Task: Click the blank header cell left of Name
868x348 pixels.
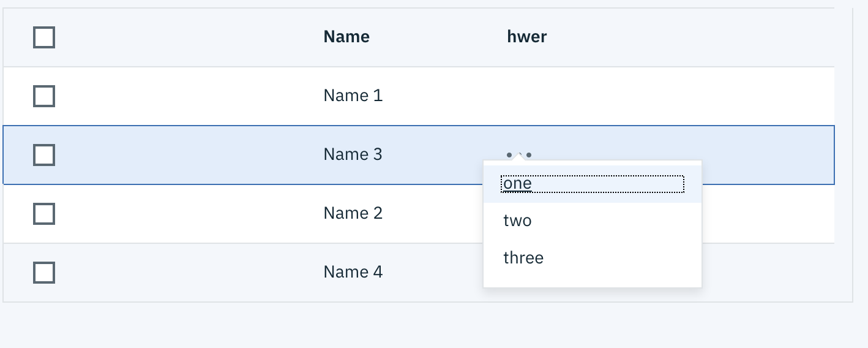Action: pyautogui.click(x=184, y=37)
